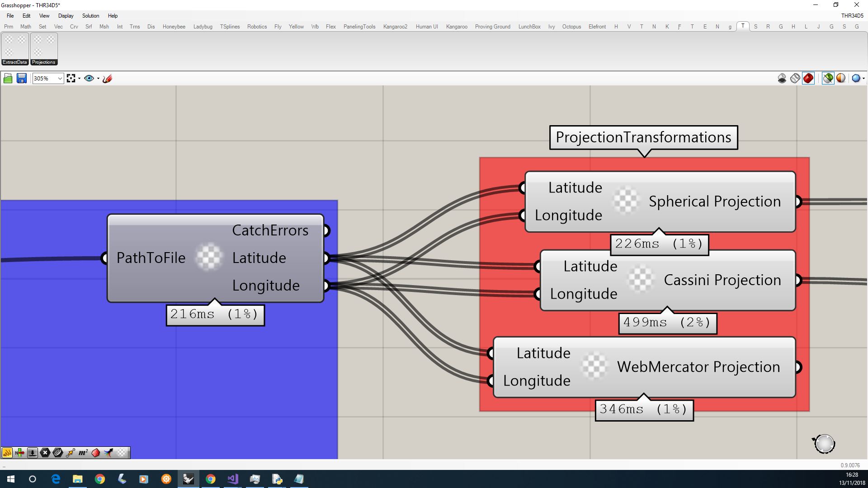Toggle preview off with green sphere icon
The height and width of the screenshot is (488, 868).
827,78
